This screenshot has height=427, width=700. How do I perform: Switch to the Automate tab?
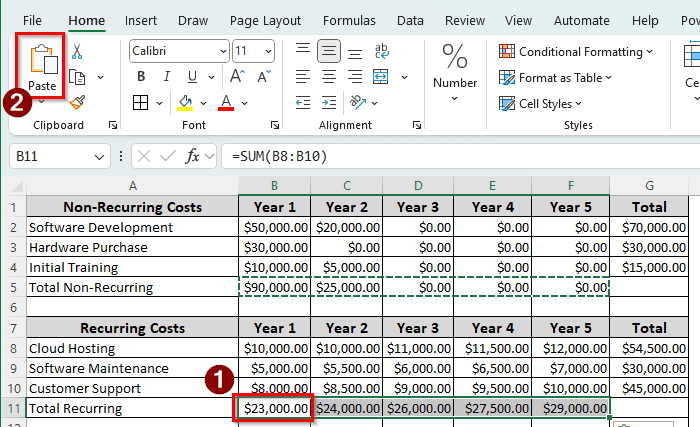coord(582,21)
